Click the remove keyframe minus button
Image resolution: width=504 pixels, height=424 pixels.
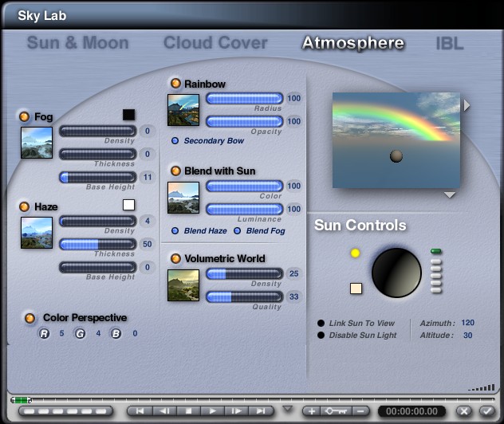pyautogui.click(x=360, y=411)
